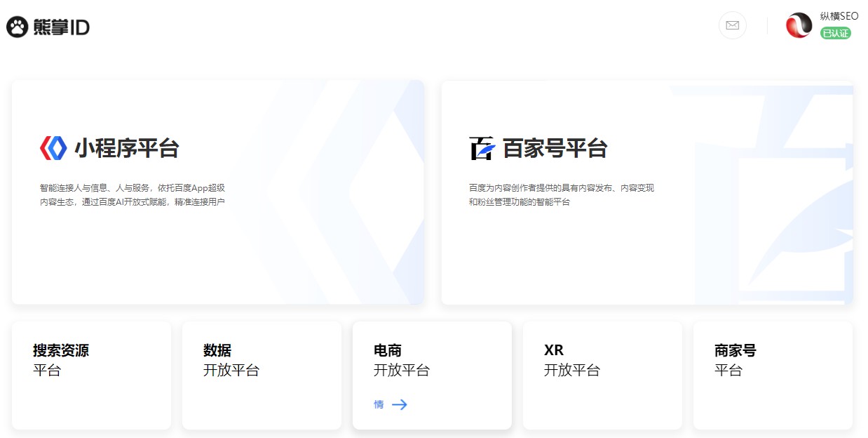Screen dimensions: 868x438
Task: Open the mail envelope icon
Action: click(732, 25)
